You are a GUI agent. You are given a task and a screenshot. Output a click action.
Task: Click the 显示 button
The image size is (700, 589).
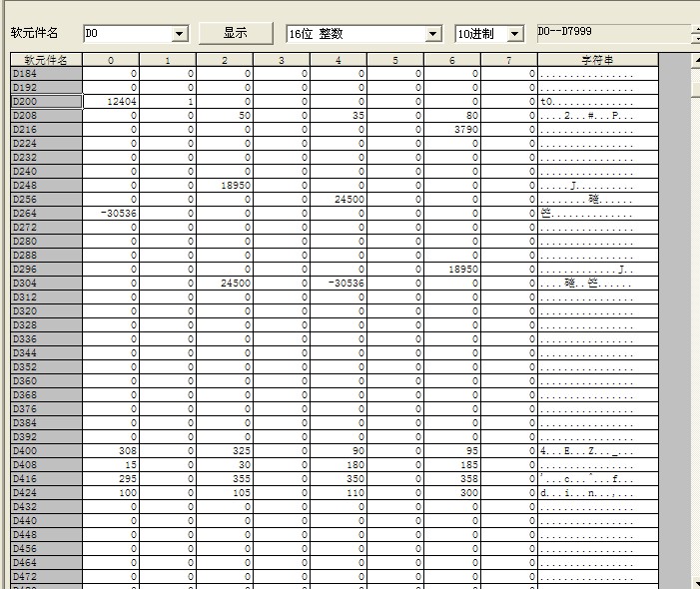coord(236,33)
